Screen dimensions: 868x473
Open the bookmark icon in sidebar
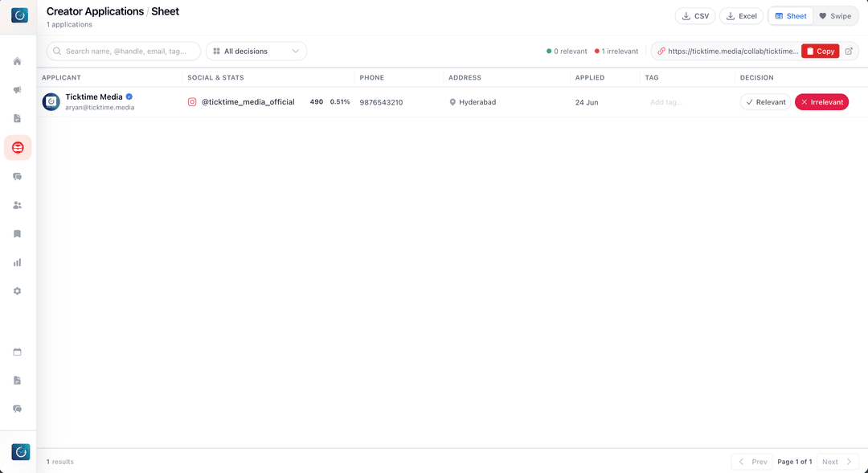[x=17, y=234]
